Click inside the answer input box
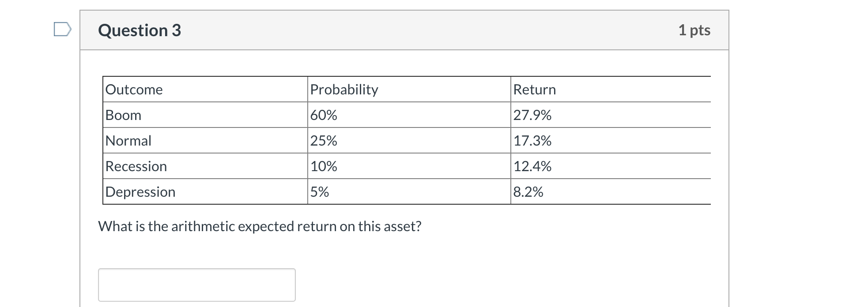This screenshot has height=307, width=868. (196, 285)
